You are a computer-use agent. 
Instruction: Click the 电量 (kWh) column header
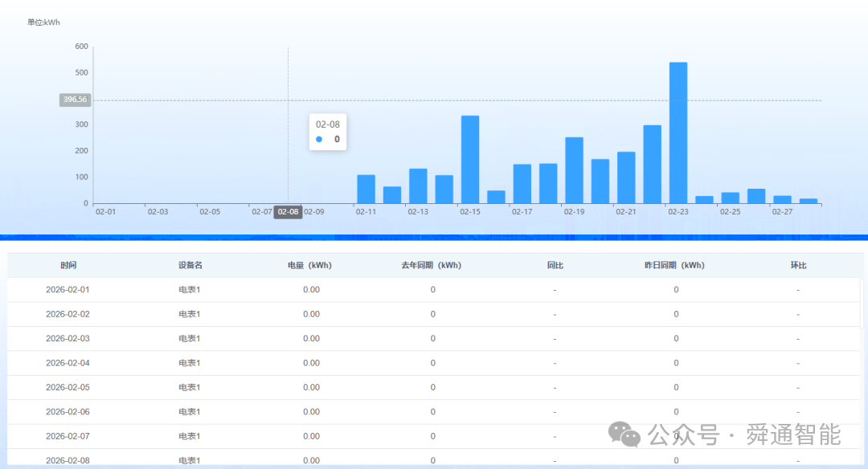click(x=309, y=265)
